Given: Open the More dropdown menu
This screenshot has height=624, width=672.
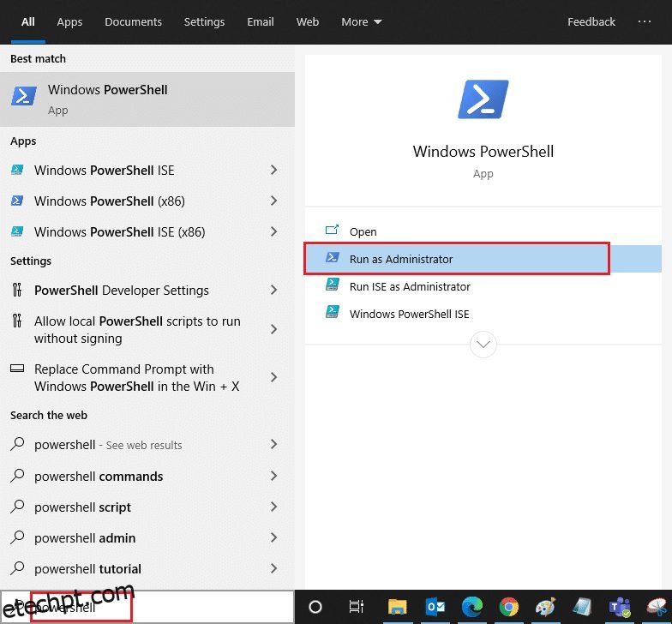Looking at the screenshot, I should [362, 22].
